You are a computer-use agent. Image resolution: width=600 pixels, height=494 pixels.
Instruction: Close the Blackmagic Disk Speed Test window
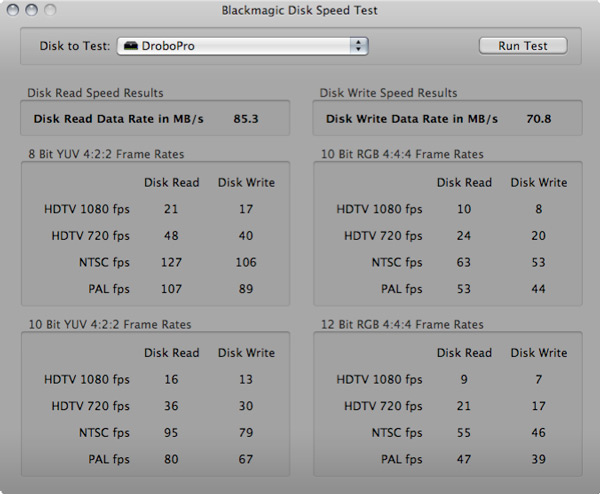tap(13, 10)
